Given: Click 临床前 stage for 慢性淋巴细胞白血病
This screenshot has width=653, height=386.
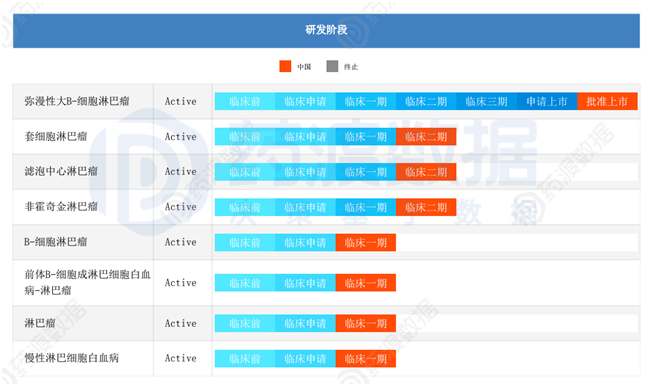Looking at the screenshot, I should [245, 359].
